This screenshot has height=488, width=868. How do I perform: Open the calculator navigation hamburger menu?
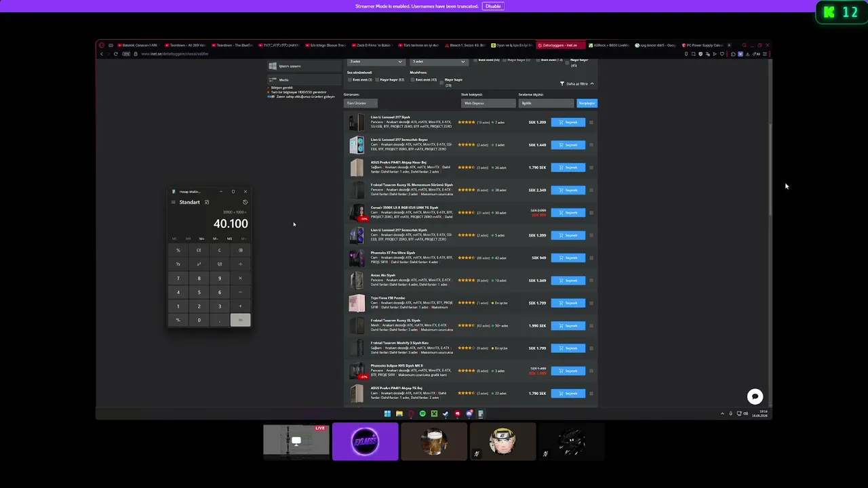173,202
